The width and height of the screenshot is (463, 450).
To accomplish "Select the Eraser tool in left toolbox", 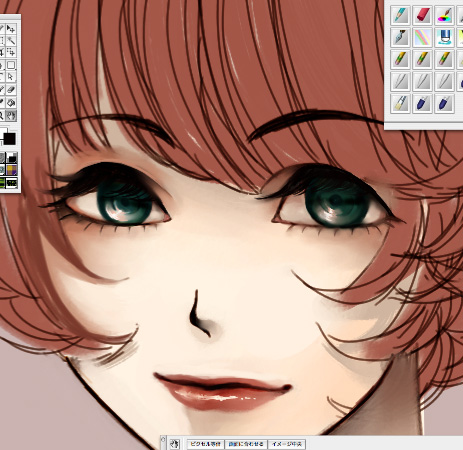I will point(11,89).
